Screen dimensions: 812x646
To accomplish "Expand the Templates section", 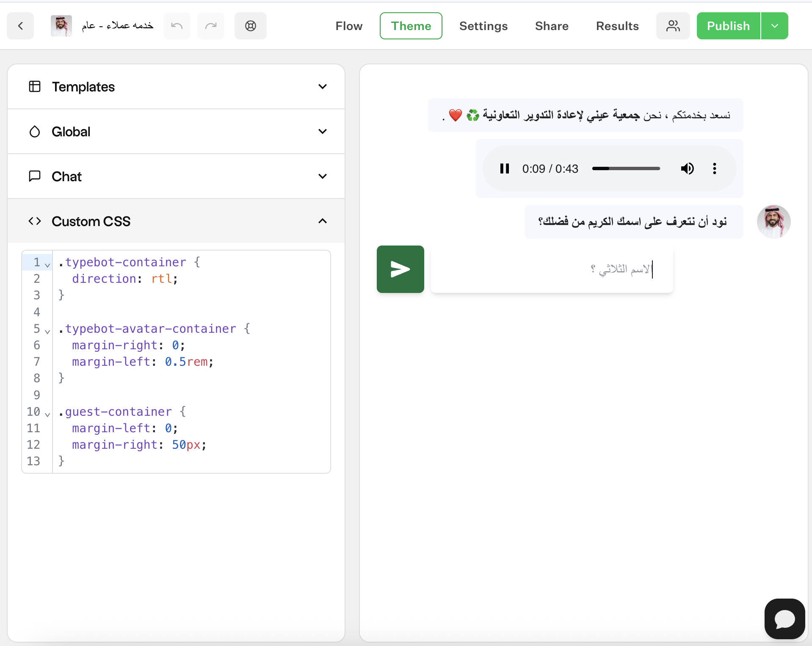I will pyautogui.click(x=322, y=86).
